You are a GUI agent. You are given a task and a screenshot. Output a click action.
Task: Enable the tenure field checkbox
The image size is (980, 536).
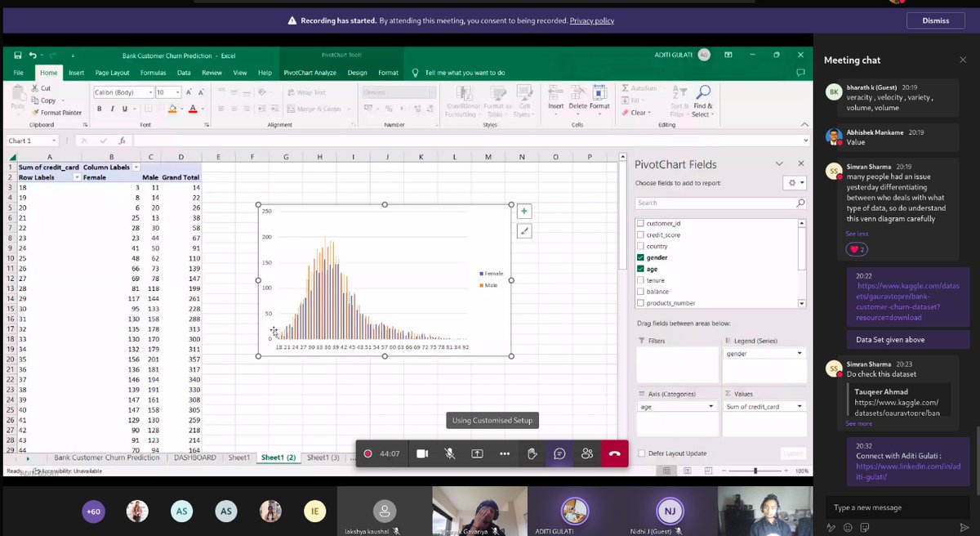[641, 279]
